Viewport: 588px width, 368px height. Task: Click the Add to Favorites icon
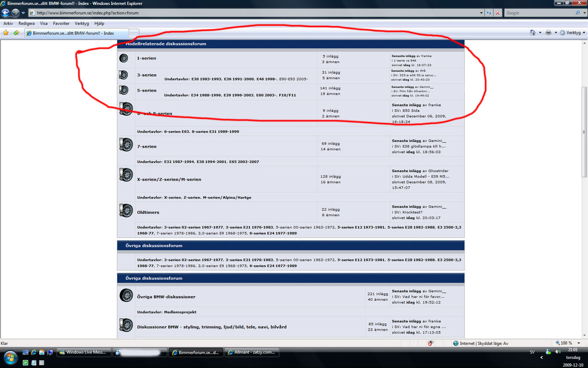16,33
